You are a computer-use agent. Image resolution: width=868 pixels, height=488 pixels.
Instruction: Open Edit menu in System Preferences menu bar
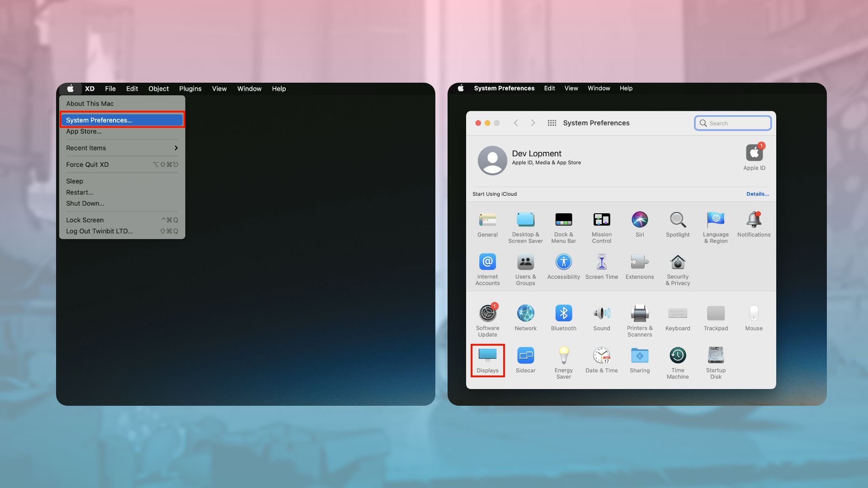pos(549,88)
